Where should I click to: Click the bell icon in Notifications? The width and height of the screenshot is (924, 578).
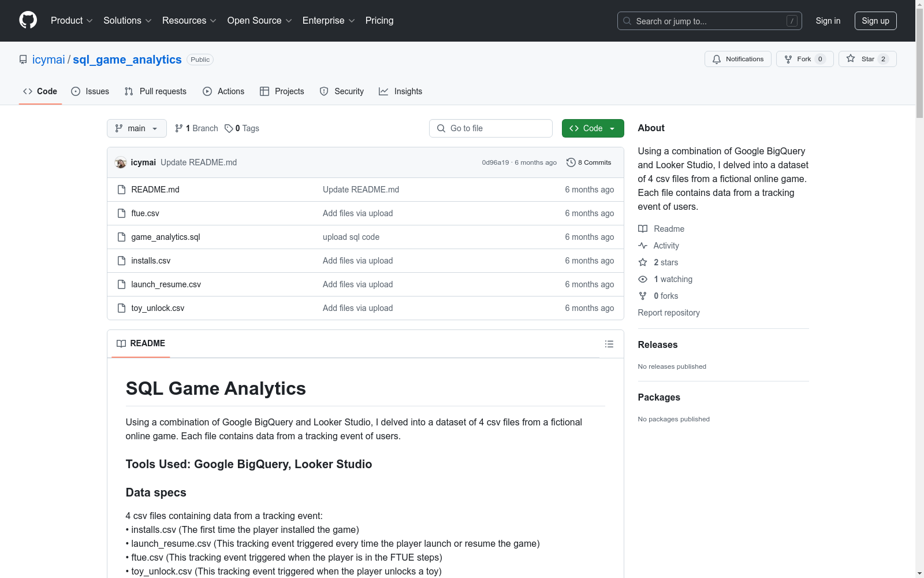tap(717, 59)
